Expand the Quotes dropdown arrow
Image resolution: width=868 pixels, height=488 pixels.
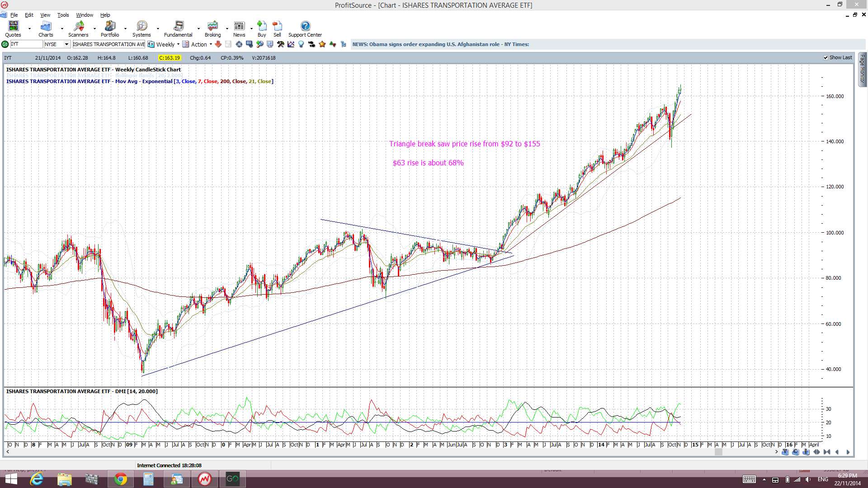29,29
